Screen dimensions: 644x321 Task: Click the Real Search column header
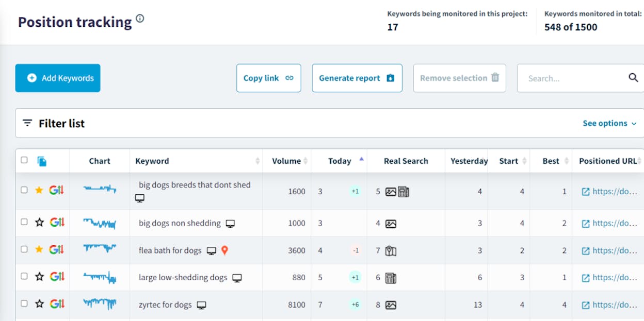[x=406, y=161]
